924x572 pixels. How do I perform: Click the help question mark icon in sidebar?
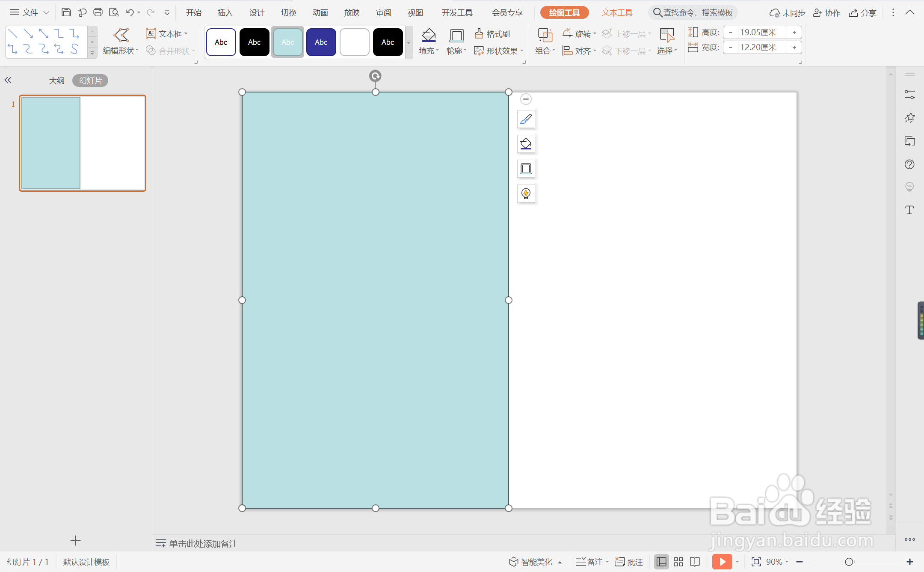pyautogui.click(x=909, y=164)
